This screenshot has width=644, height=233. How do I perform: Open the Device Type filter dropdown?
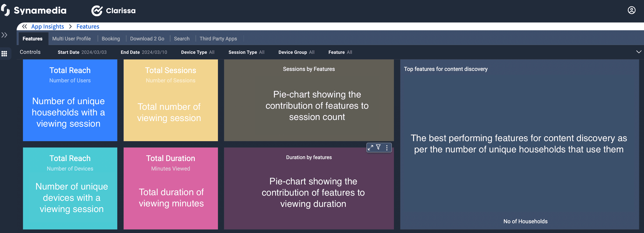pos(198,52)
